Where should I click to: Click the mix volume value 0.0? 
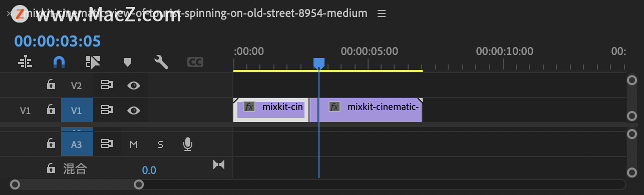point(149,170)
